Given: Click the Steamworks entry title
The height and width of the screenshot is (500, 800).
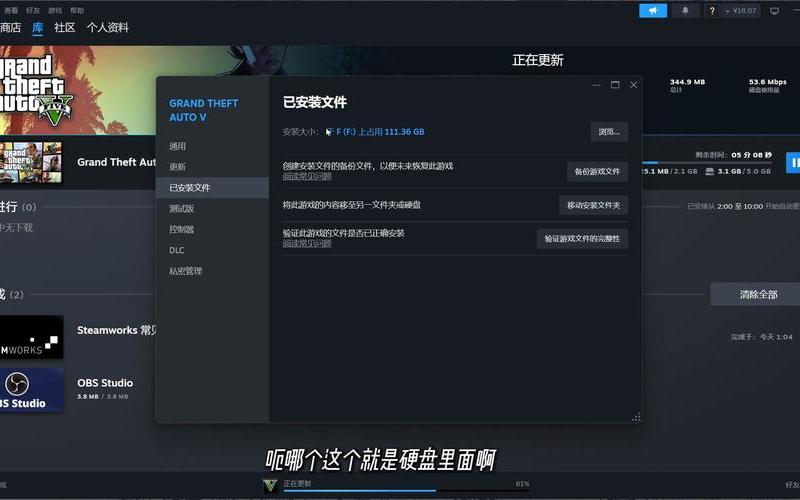Looking at the screenshot, I should coord(117,330).
